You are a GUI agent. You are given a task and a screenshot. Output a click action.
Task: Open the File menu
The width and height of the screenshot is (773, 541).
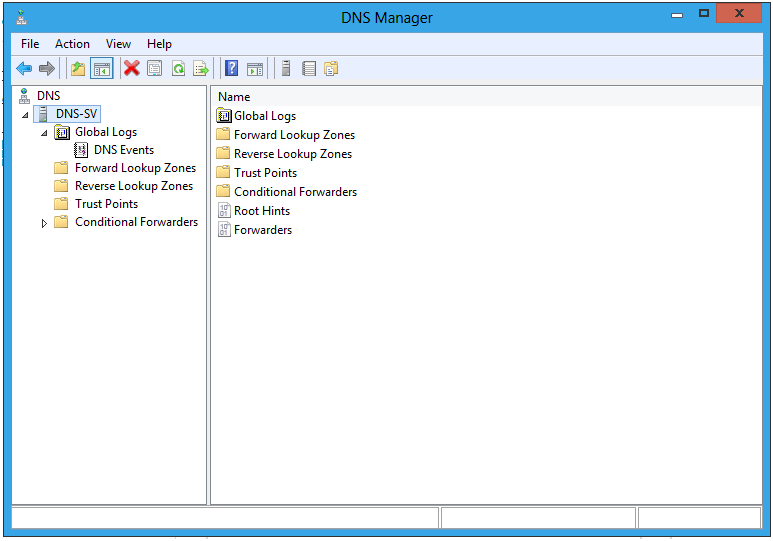coord(30,44)
